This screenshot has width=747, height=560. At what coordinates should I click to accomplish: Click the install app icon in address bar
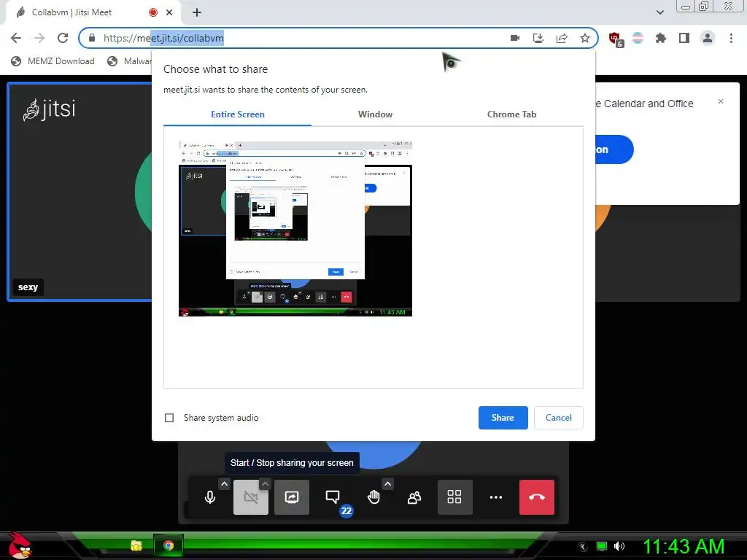[538, 38]
